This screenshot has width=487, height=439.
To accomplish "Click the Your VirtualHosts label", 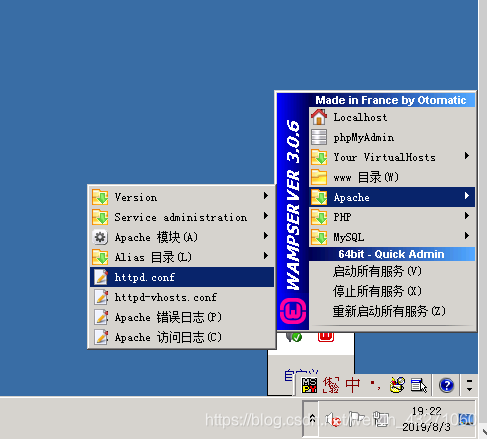I will (385, 157).
